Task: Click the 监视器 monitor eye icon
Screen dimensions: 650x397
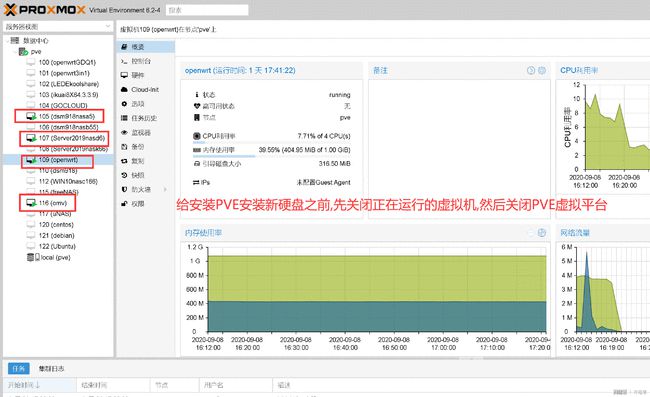Action: coord(124,133)
